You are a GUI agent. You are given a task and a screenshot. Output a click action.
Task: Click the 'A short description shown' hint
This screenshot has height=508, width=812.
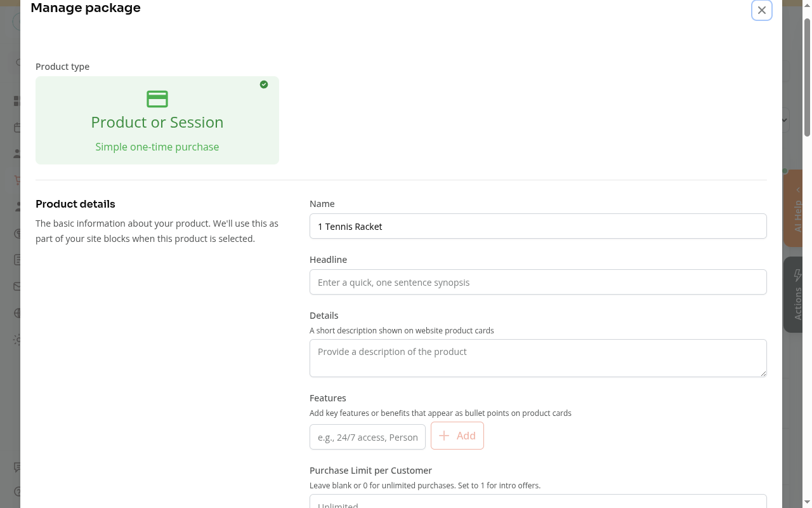[x=402, y=330]
